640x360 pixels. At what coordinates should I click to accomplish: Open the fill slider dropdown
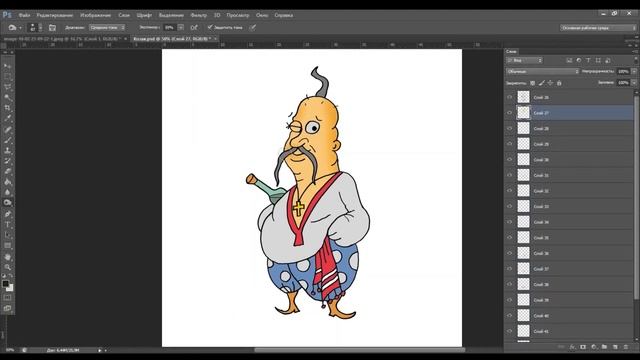[x=634, y=82]
